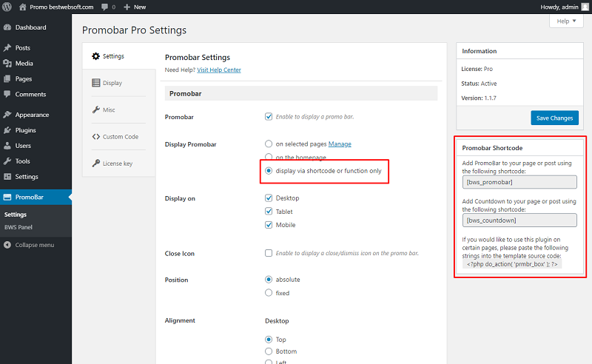Click the [bws_countdown] shortcode field
Screen dimensions: 592x364
pyautogui.click(x=519, y=220)
